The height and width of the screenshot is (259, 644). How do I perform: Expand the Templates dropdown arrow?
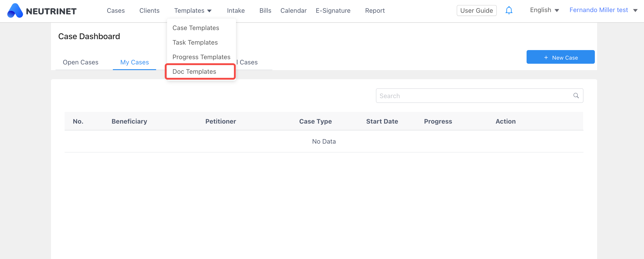(x=210, y=11)
